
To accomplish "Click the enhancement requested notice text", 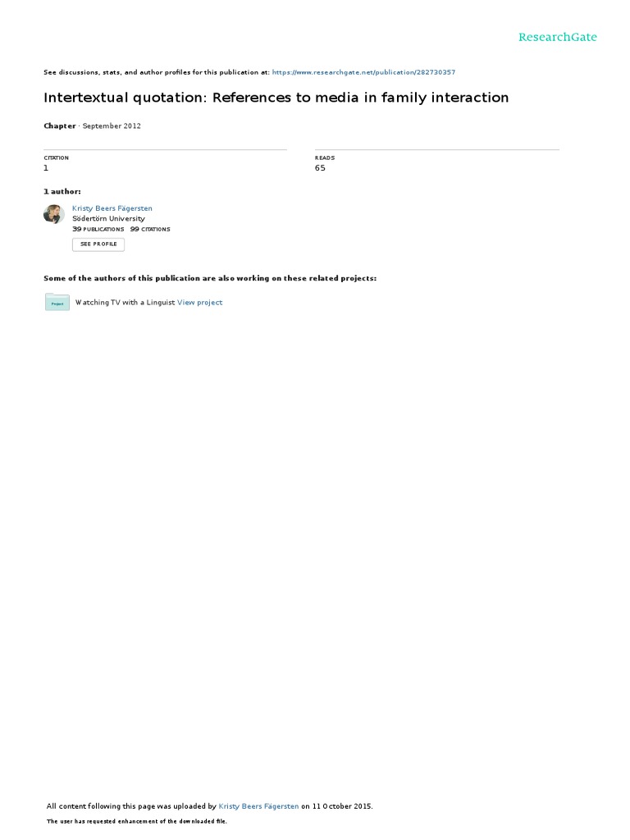I will 137,821.
